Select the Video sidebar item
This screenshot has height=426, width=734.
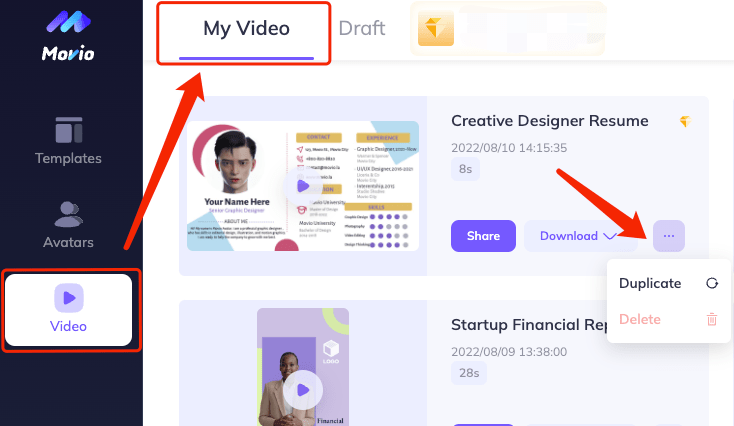[68, 309]
